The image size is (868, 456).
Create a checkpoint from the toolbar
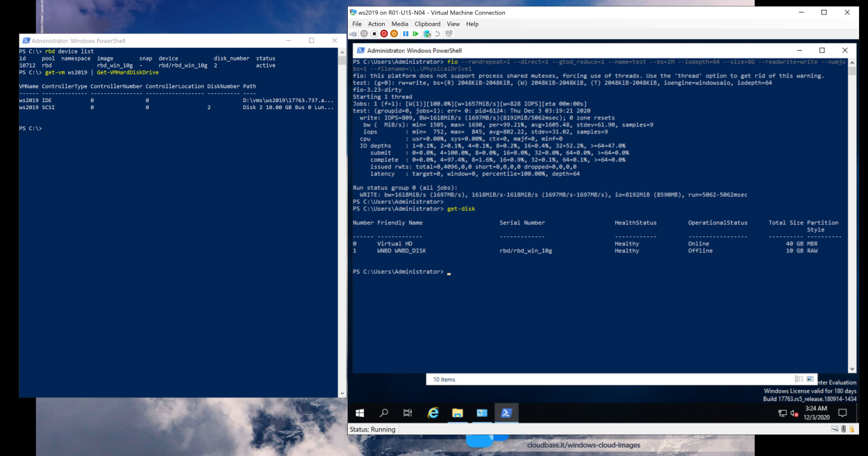pos(427,33)
